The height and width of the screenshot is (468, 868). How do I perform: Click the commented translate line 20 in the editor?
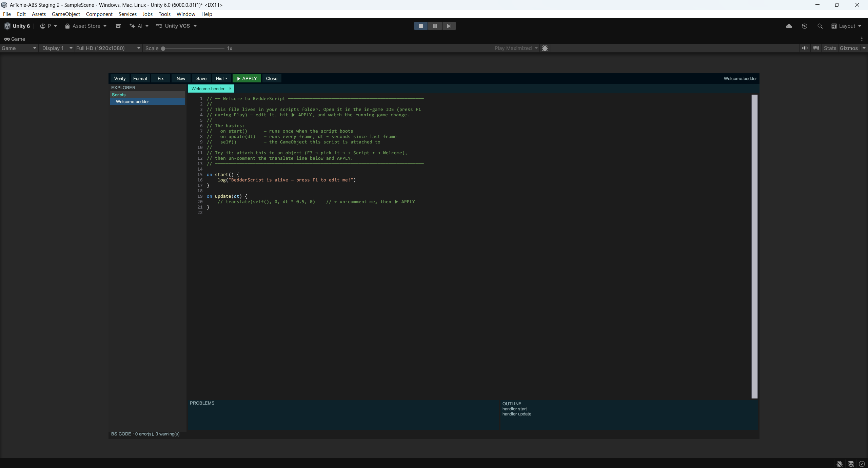(x=316, y=202)
